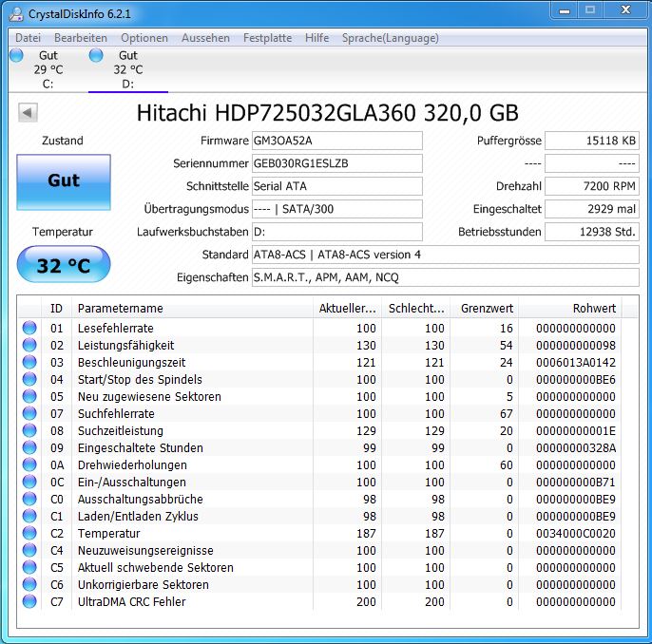
Task: Go to previous disk with left arrow
Action: pyautogui.click(x=28, y=113)
